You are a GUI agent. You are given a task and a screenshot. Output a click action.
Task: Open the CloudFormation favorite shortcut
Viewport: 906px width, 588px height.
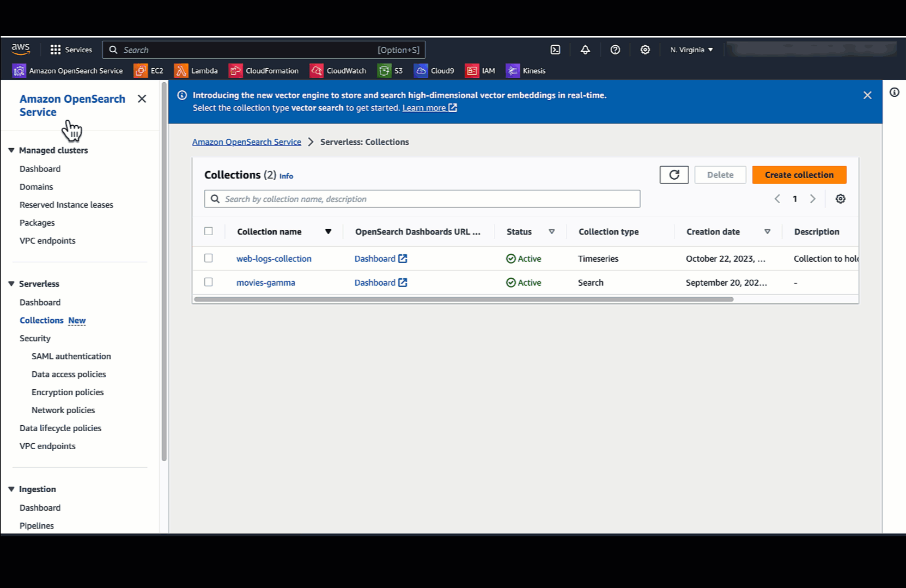click(264, 71)
